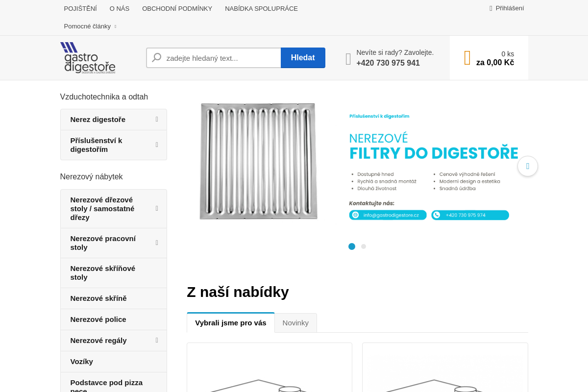The width and height of the screenshot is (588, 392).
Task: Click the Z naší nabídky heading
Action: pyautogui.click(x=238, y=292)
